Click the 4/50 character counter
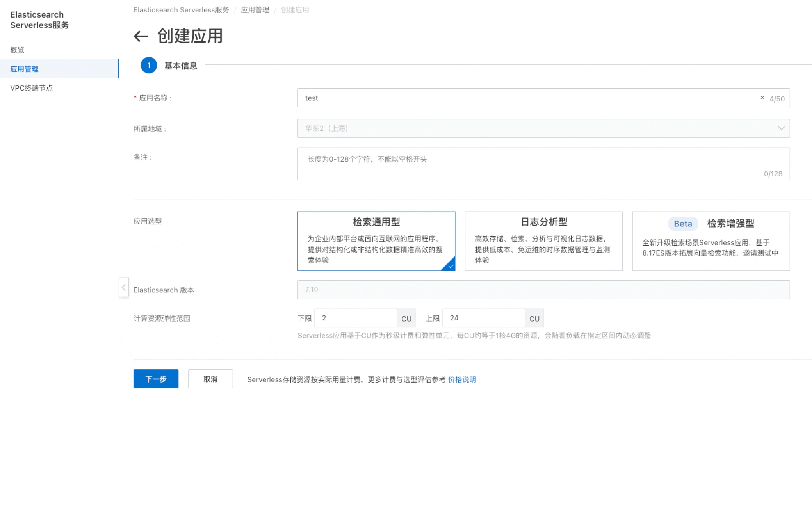Screen dimensions: 812x509 pyautogui.click(x=777, y=99)
